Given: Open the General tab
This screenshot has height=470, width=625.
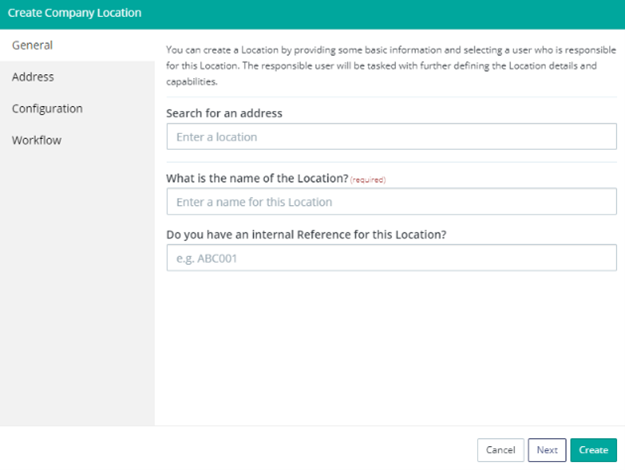Looking at the screenshot, I should point(77,45).
